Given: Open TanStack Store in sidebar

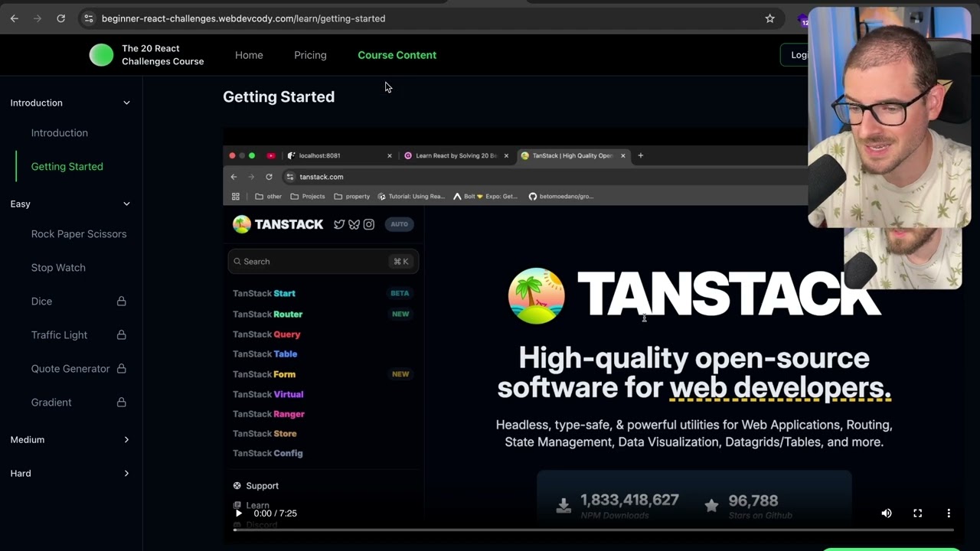Looking at the screenshot, I should (x=265, y=434).
